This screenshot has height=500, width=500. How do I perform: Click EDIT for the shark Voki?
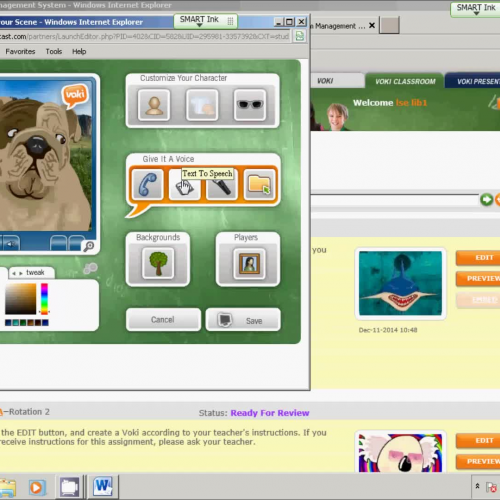tap(478, 258)
